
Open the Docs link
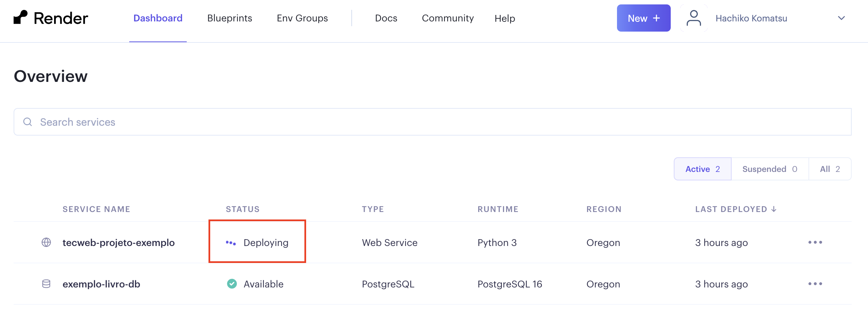click(386, 18)
